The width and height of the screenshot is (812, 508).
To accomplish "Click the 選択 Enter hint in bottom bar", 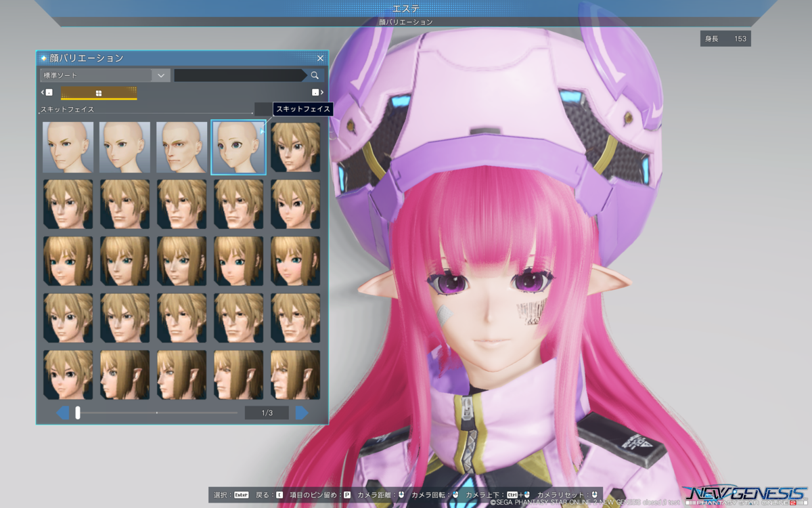I will click(231, 495).
